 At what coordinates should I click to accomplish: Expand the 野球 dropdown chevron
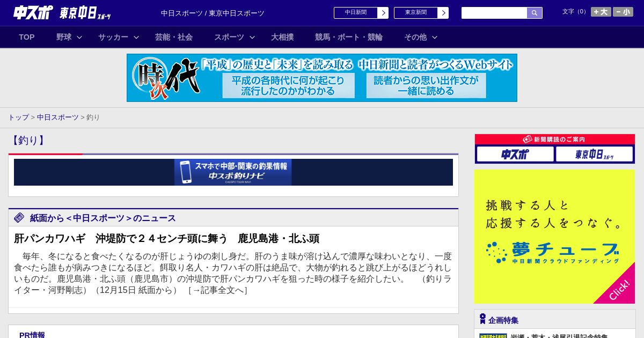79,37
